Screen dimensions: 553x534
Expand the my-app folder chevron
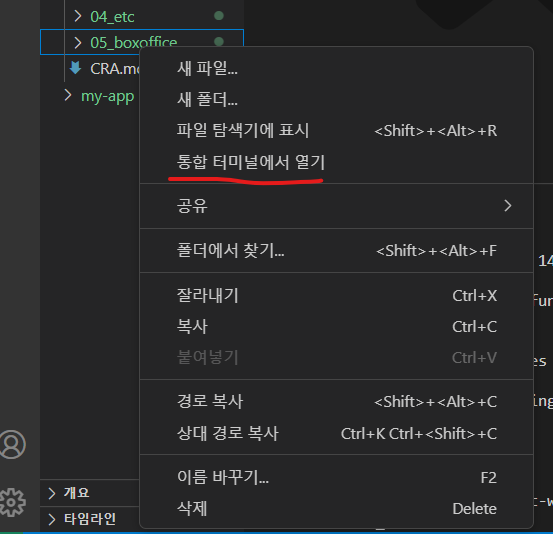68,96
